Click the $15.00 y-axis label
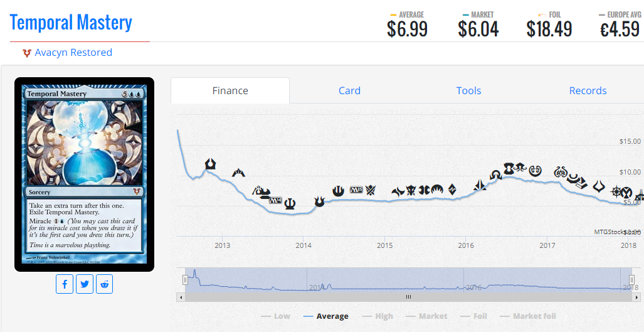The width and height of the screenshot is (644, 332). [630, 141]
